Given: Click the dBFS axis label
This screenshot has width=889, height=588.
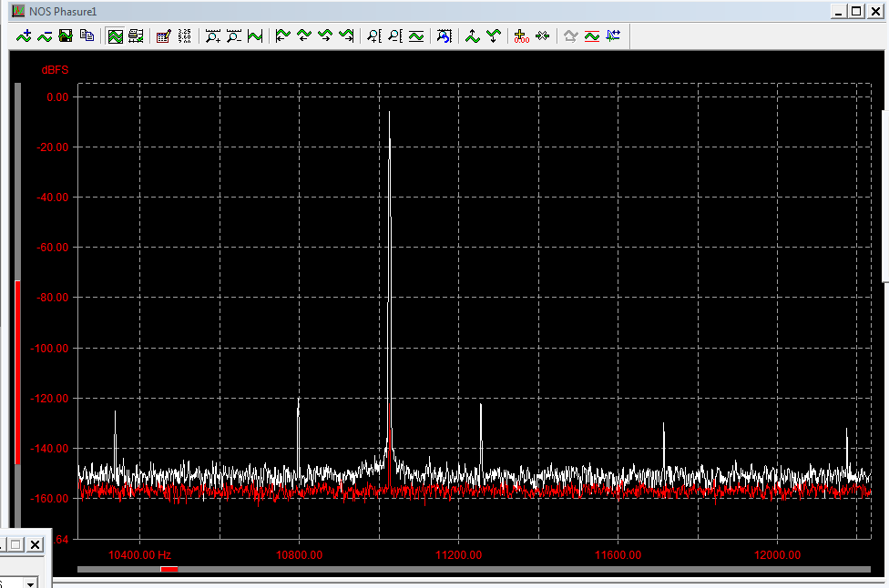Looking at the screenshot, I should pos(55,70).
